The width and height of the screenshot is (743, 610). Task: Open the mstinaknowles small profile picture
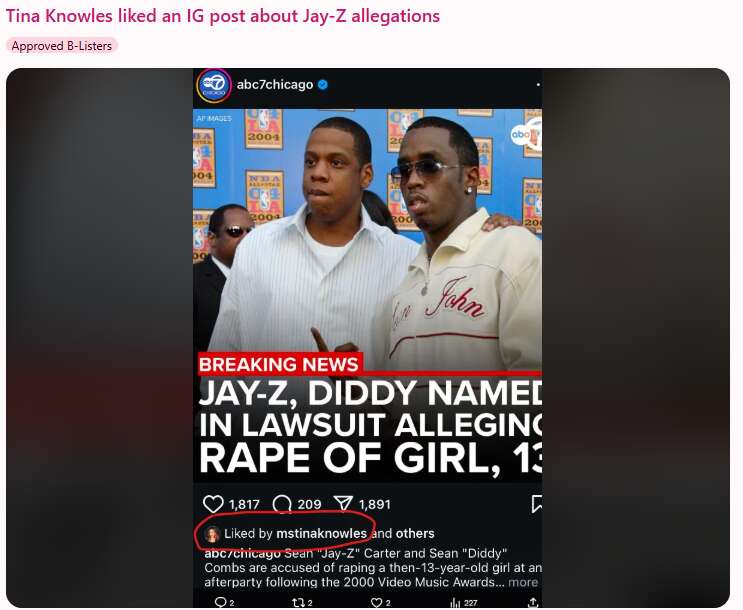[x=212, y=534]
